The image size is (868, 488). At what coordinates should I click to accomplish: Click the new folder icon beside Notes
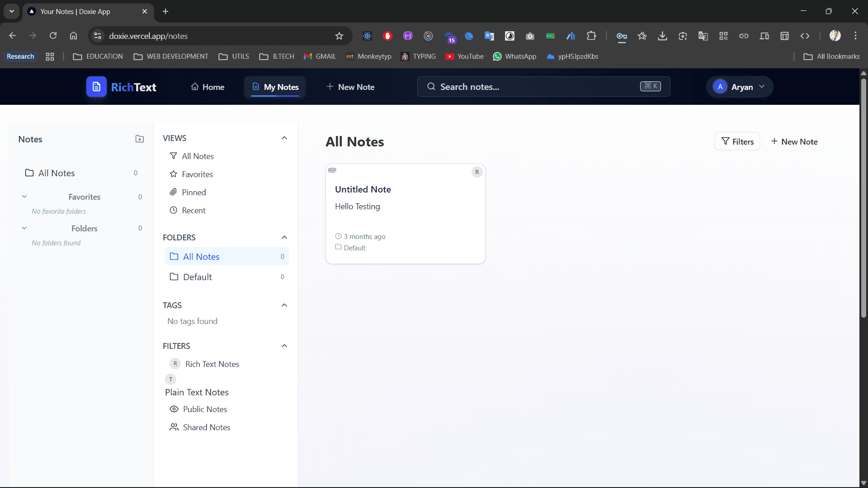[140, 139]
